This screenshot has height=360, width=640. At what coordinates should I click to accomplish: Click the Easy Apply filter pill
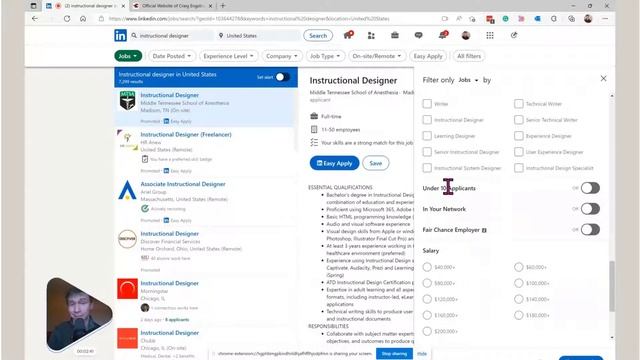[428, 56]
